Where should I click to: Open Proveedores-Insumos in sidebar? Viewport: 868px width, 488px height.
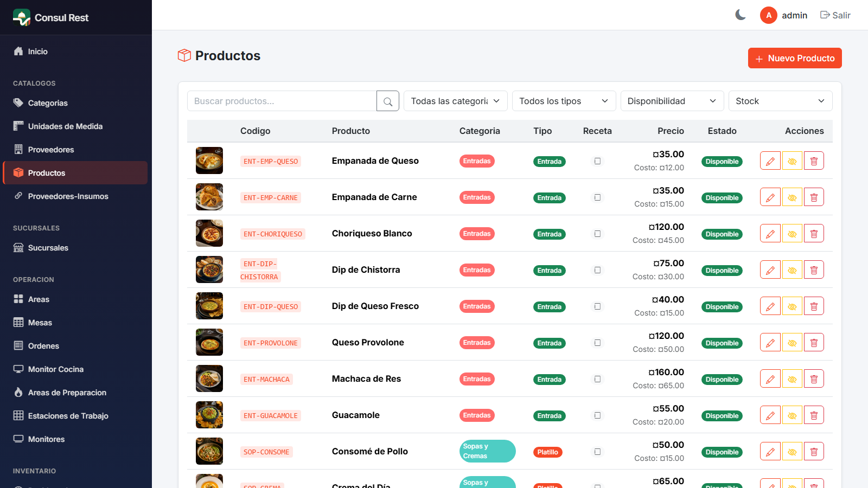pyautogui.click(x=76, y=196)
